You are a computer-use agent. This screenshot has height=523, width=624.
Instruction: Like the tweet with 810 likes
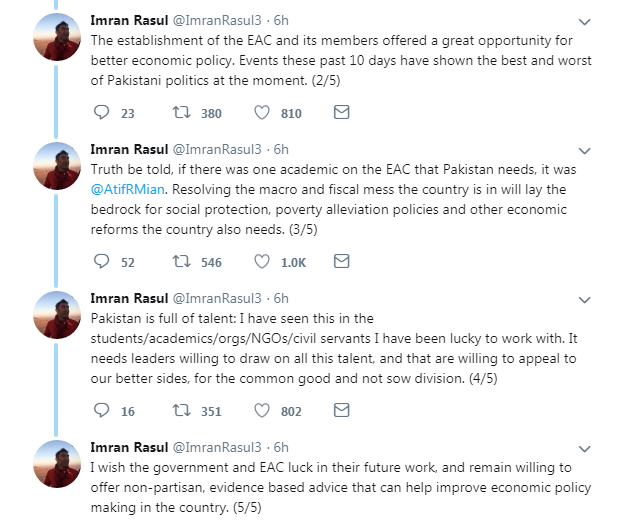coord(262,113)
